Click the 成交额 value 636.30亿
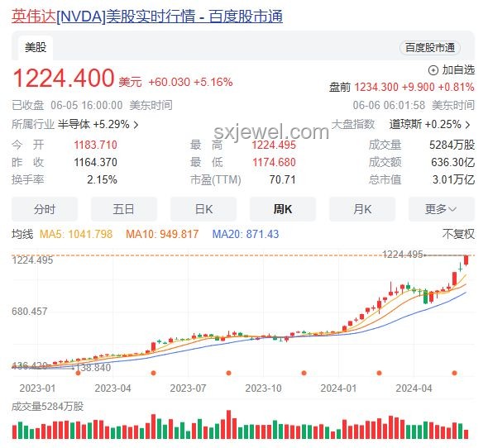The image size is (488, 448). 452,162
